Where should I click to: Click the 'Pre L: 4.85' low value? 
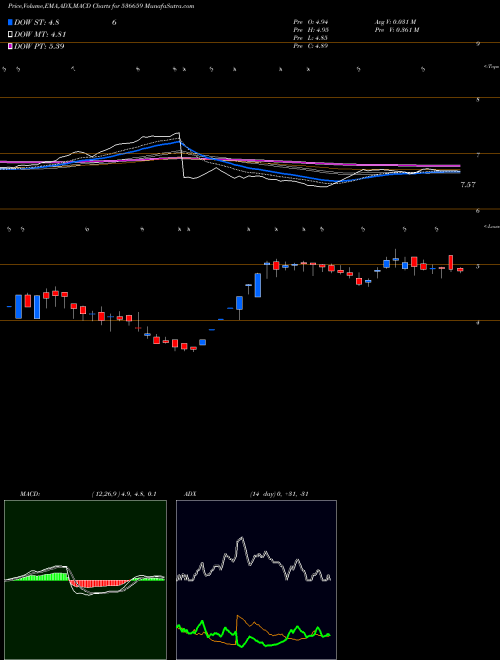[311, 38]
